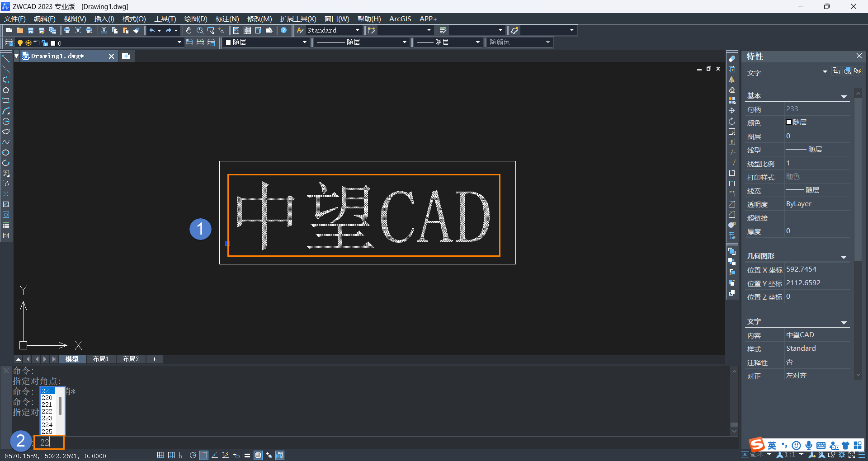Select the Erase tool in the modify toolbar
The height and width of the screenshot is (461, 868).
[732, 59]
